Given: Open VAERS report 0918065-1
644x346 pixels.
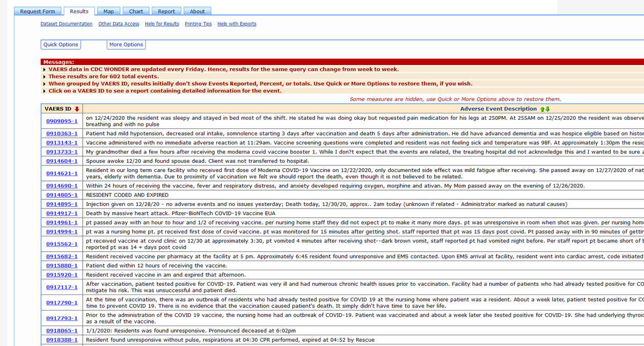Looking at the screenshot, I should point(62,330).
